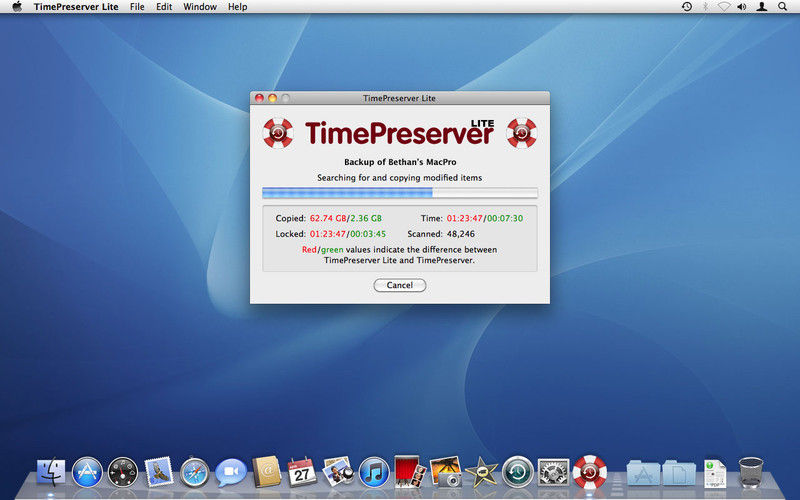This screenshot has width=800, height=500.
Task: Cancel the backup in progress
Action: (399, 285)
